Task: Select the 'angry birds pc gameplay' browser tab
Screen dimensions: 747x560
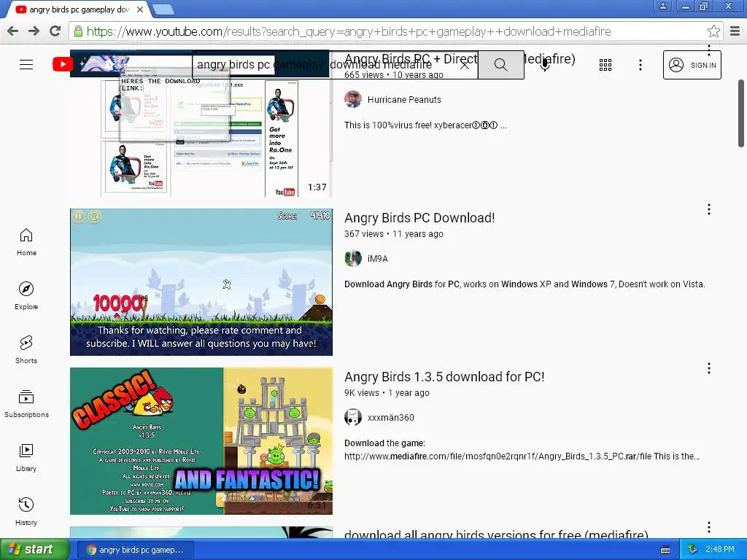Action: pos(79,9)
